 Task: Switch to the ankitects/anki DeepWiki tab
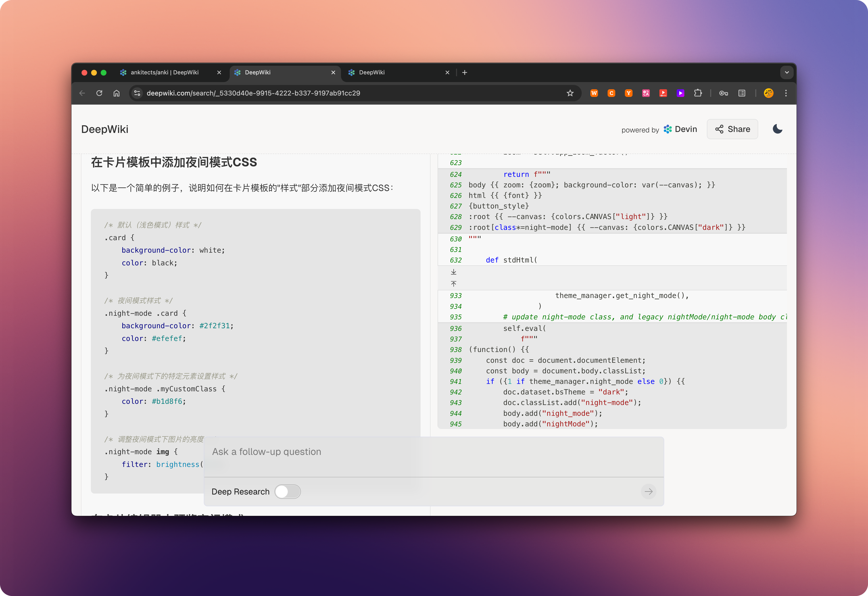[x=164, y=72]
